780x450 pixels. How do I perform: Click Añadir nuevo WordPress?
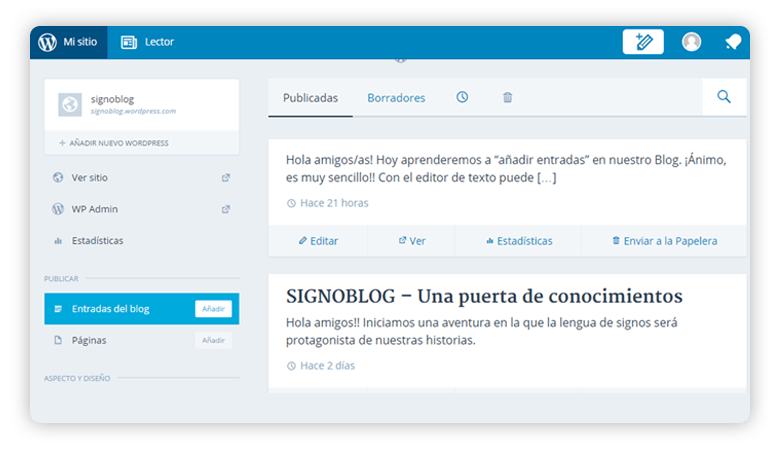[114, 143]
